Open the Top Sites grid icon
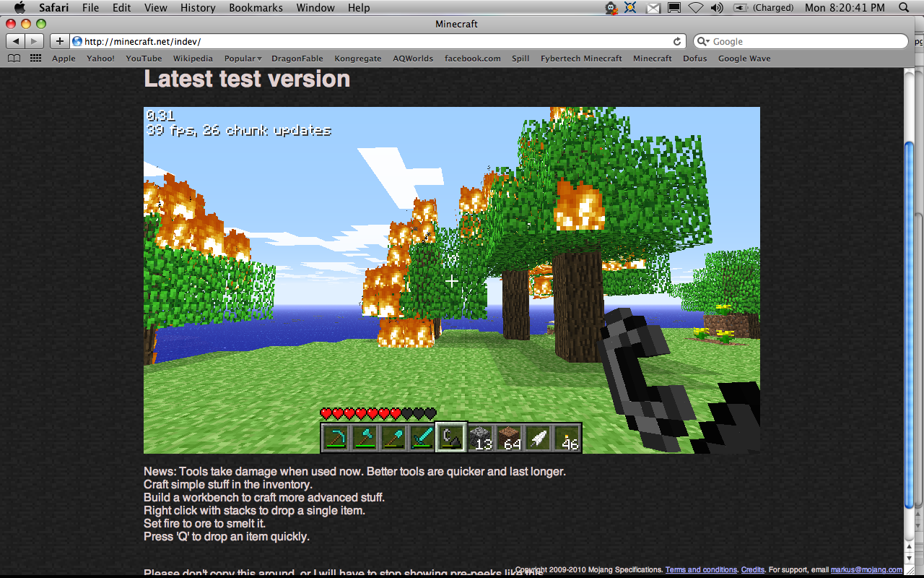Viewport: 924px width, 578px height. click(35, 59)
